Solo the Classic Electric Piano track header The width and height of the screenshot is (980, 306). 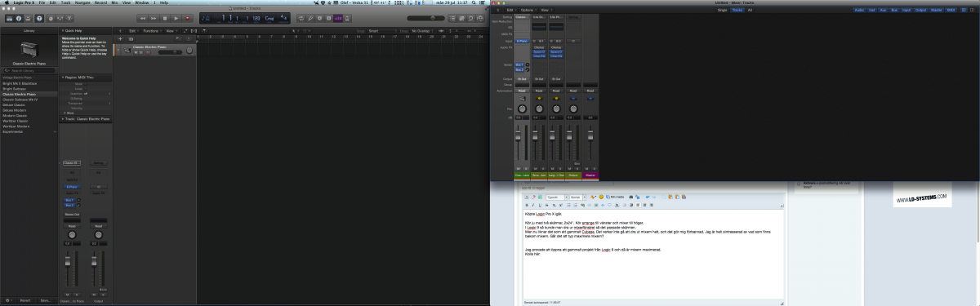140,52
